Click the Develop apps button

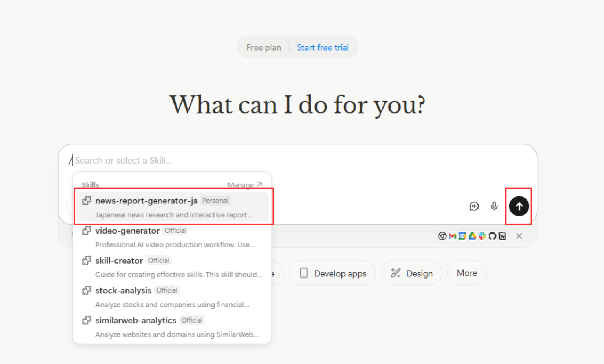[x=333, y=273]
